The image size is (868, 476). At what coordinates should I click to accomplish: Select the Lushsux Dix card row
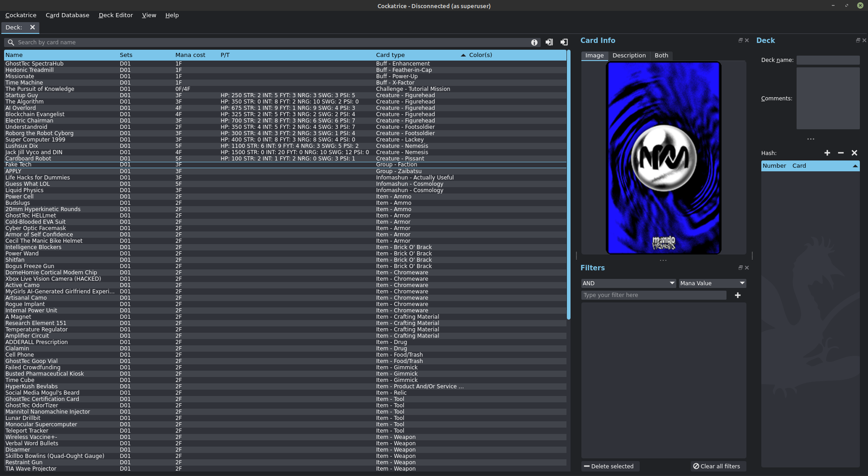coord(285,146)
